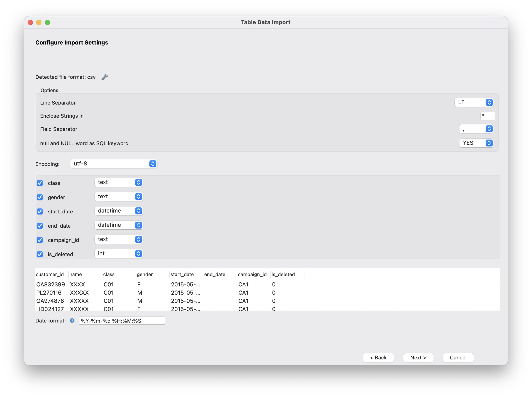Open is_deleted int type dropdown
The width and height of the screenshot is (532, 397).
click(x=119, y=254)
